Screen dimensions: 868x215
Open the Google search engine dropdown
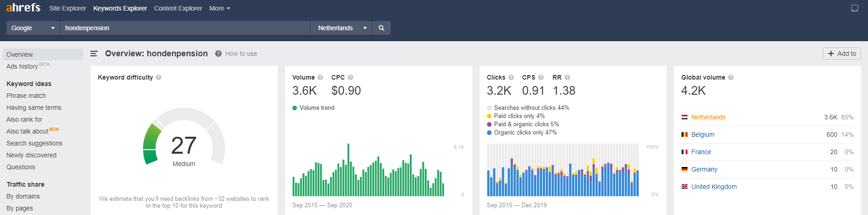[x=33, y=28]
